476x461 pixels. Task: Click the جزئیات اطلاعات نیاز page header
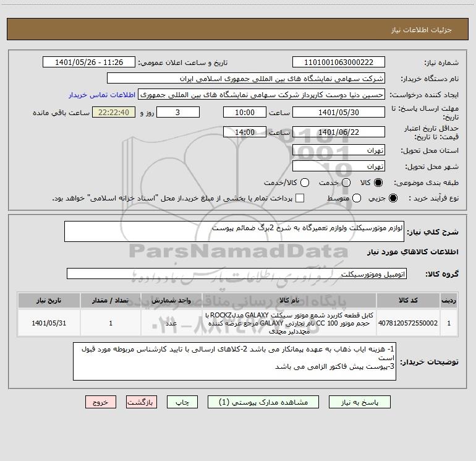[x=421, y=30]
